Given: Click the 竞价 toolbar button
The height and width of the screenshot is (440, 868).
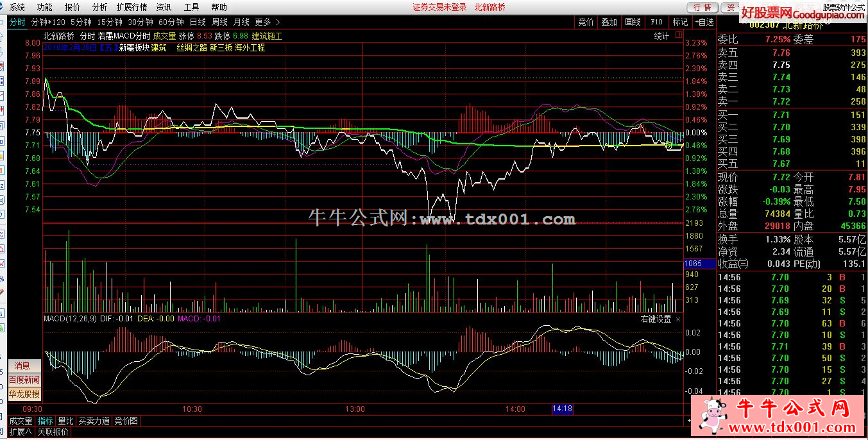Looking at the screenshot, I should 586,22.
